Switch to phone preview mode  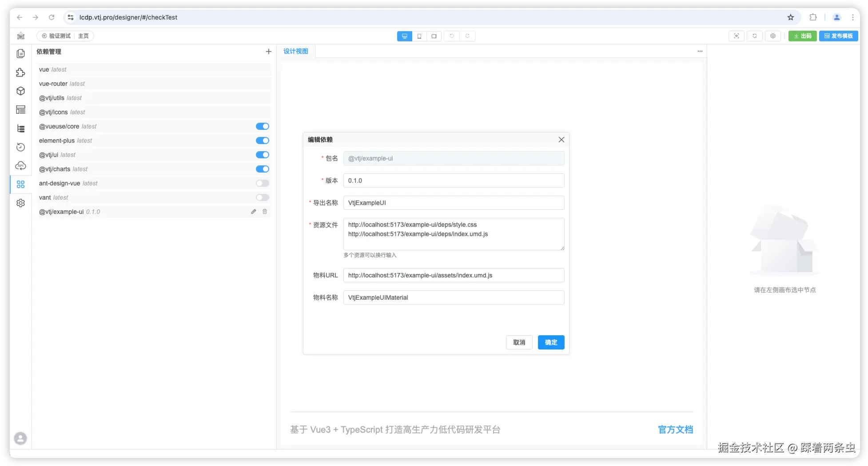point(419,36)
